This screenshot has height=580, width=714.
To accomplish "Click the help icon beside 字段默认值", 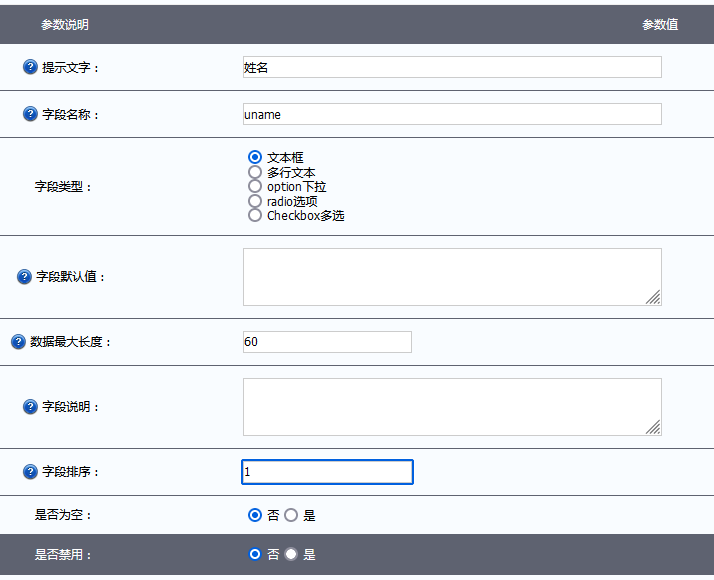I will coord(24,277).
